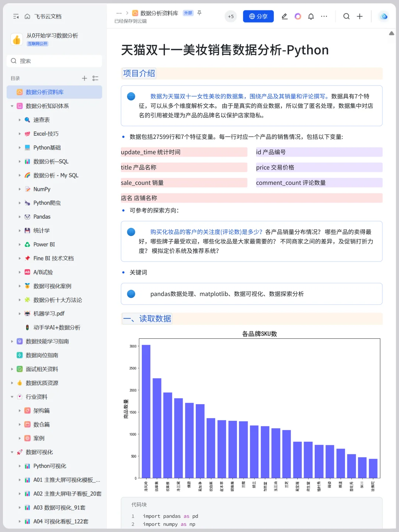Image resolution: width=399 pixels, height=532 pixels.
Task: Click the 数据优质资源 icon
Action: pos(20,383)
